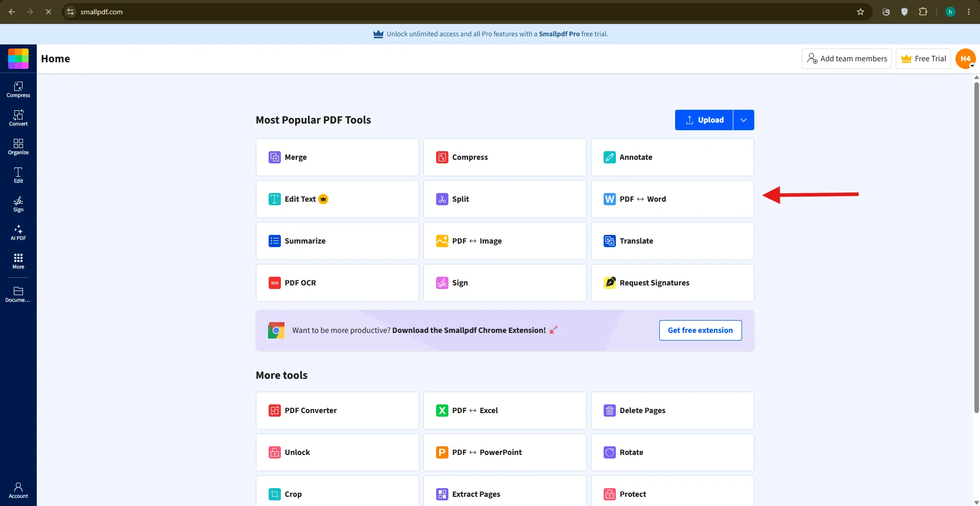
Task: Open the PDF to PowerPoint tool card
Action: [505, 452]
